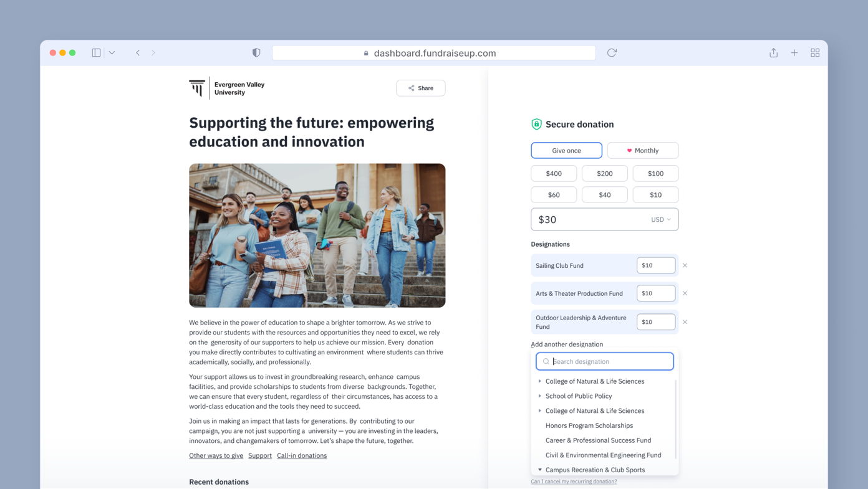Click the Evergreen Valley University logo

[x=198, y=88]
